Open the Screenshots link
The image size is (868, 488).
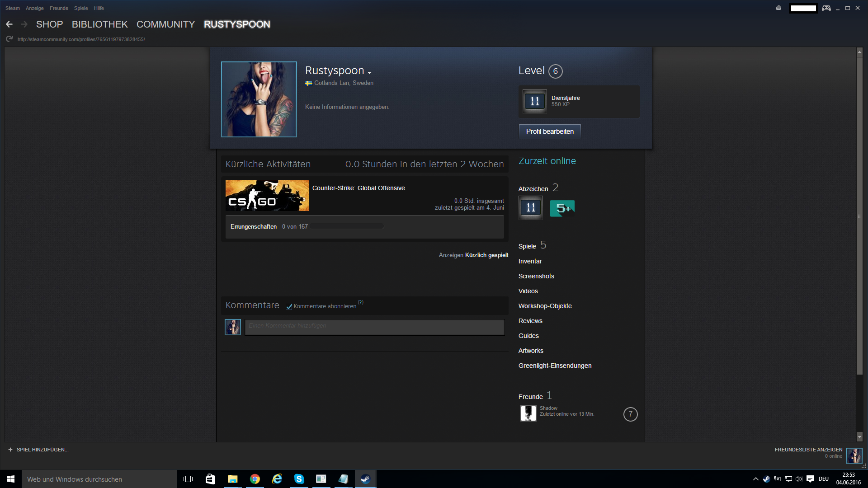tap(536, 276)
